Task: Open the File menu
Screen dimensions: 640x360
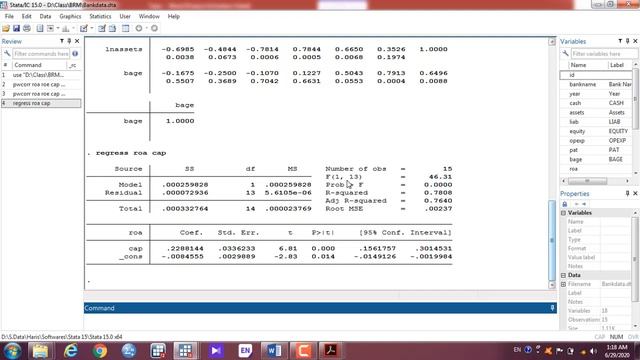Action: (9, 16)
